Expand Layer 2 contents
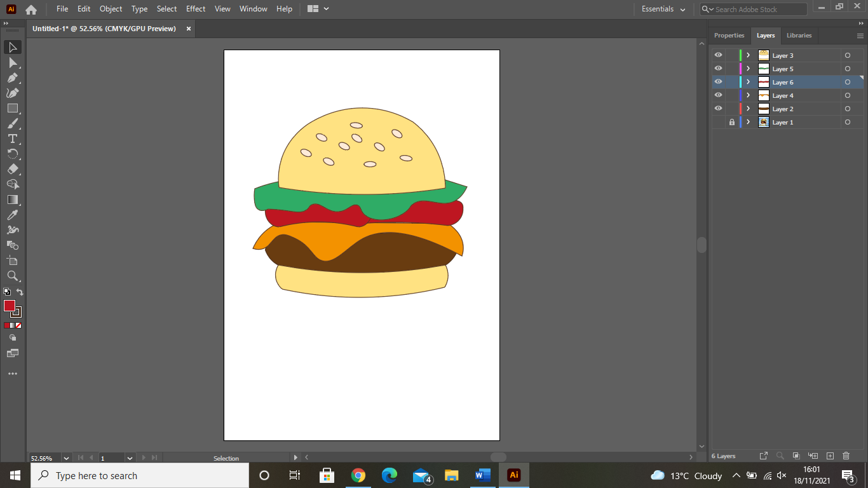Viewport: 868px width, 488px height. 749,109
